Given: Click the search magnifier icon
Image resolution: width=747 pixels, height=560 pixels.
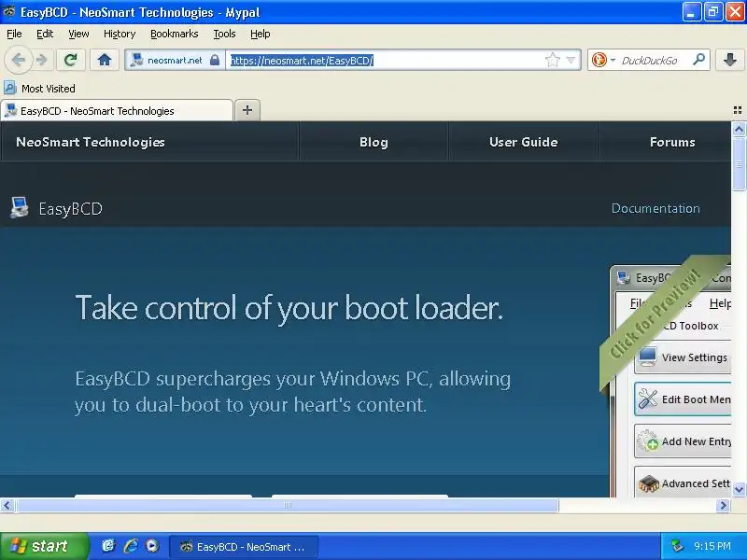Looking at the screenshot, I should point(698,60).
